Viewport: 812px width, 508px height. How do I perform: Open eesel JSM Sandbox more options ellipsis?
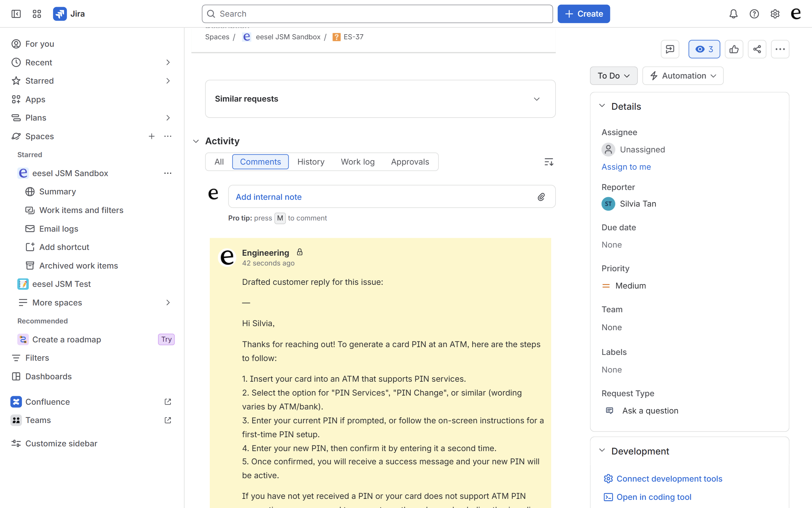tap(168, 173)
